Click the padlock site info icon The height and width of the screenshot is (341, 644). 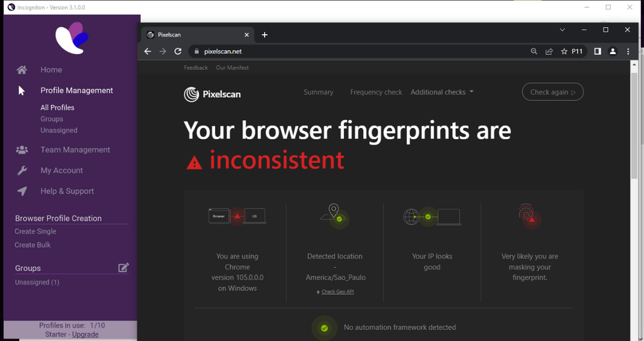click(196, 51)
